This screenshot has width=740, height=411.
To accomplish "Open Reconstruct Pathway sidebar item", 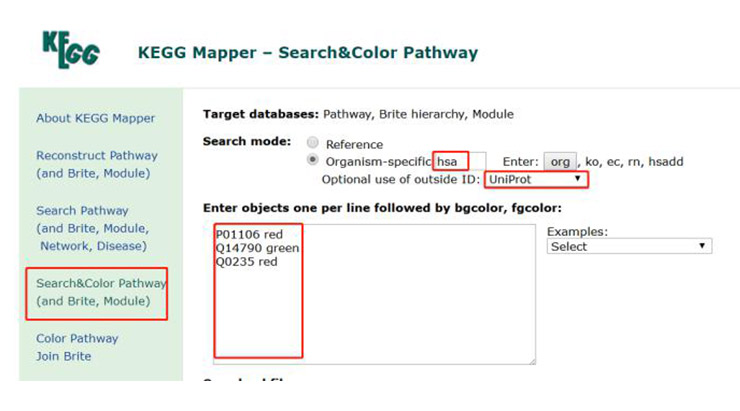I will 97,164.
